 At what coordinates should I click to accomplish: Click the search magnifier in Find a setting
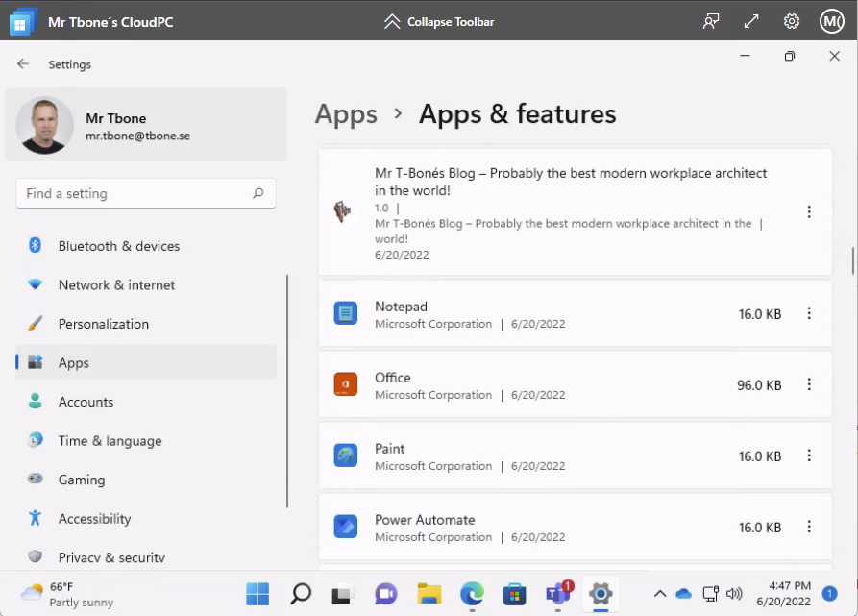258,193
